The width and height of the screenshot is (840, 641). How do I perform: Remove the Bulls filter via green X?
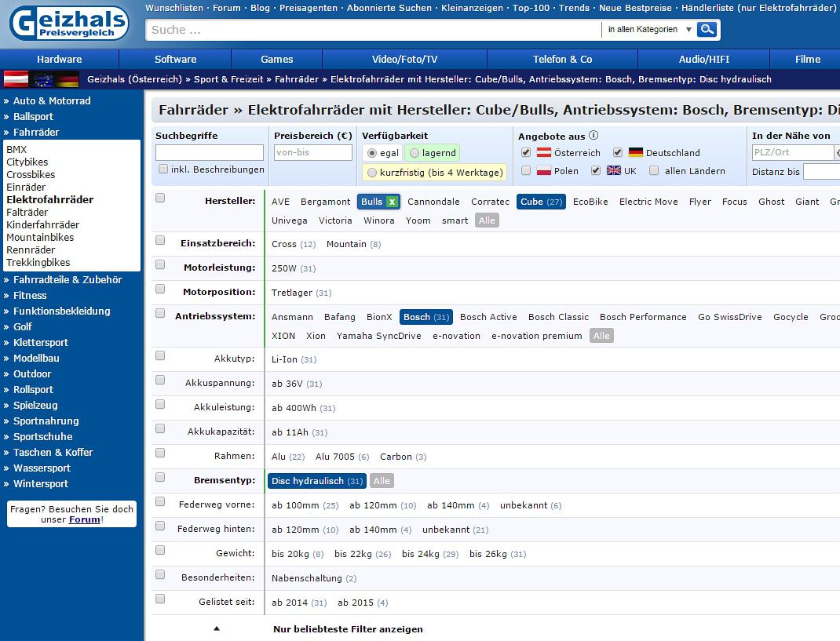click(x=393, y=202)
